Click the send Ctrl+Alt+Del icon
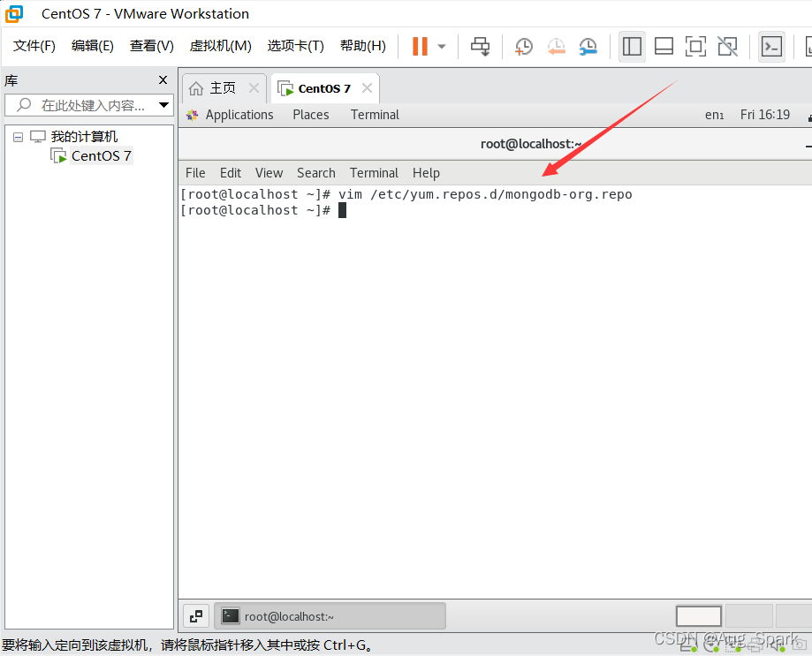812x656 pixels. click(480, 46)
